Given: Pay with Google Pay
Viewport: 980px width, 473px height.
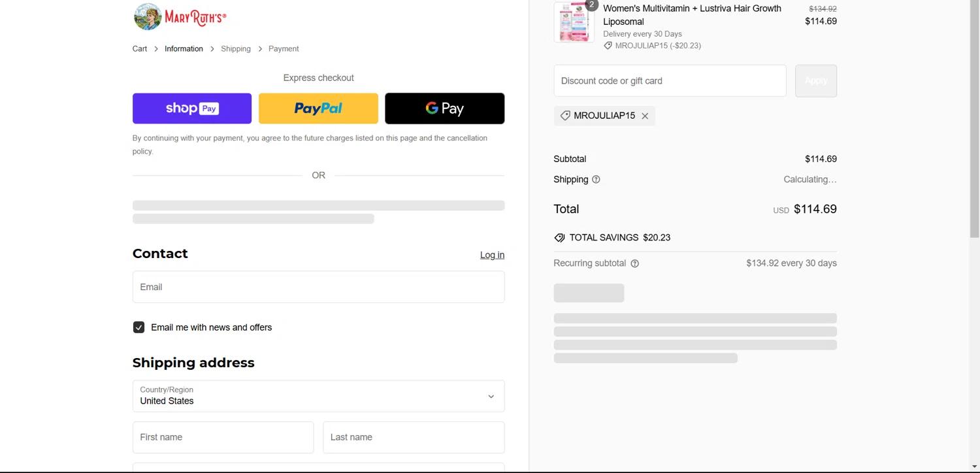Looking at the screenshot, I should tap(445, 108).
